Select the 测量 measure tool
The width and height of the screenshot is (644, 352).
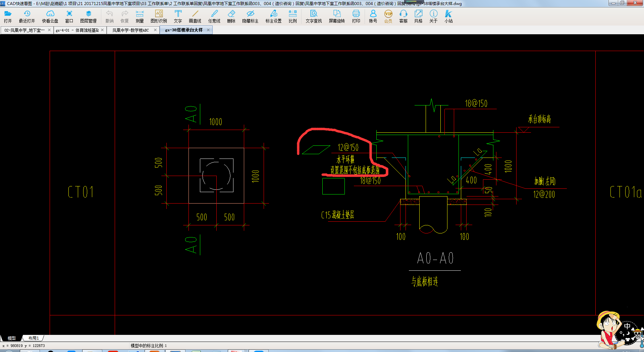click(140, 16)
